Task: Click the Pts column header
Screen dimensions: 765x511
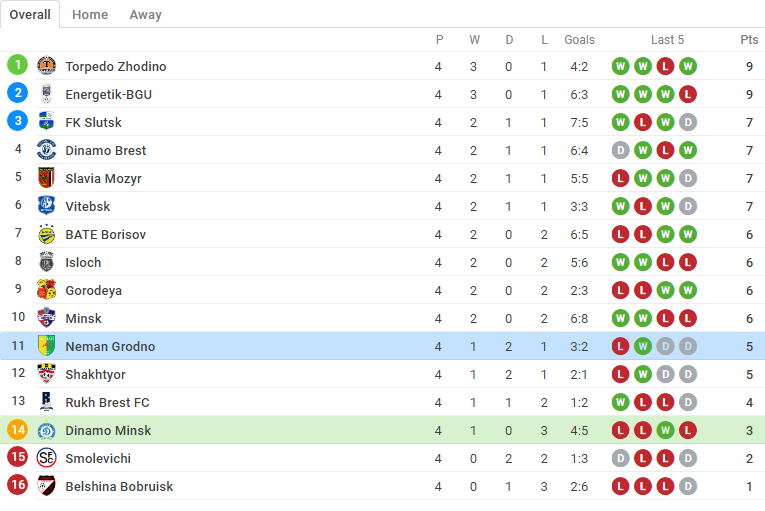Action: point(749,40)
